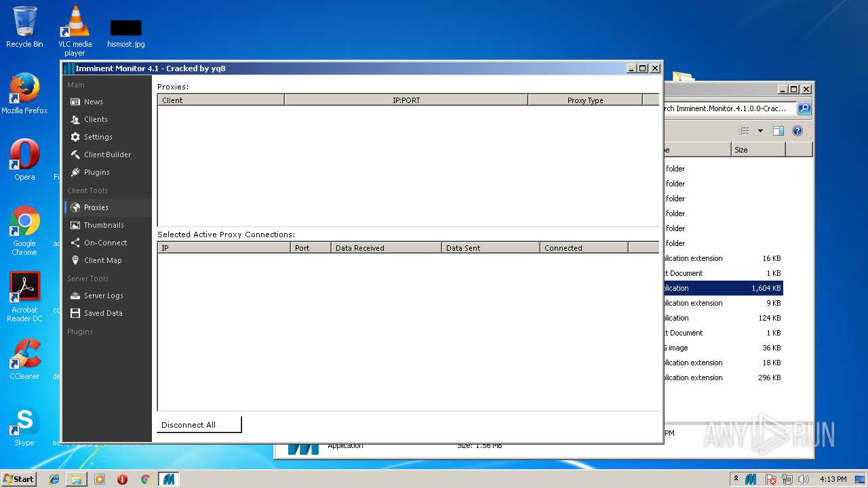Open the Client Builder hammer entry
The width and height of the screenshot is (868, 488).
pyautogui.click(x=108, y=155)
